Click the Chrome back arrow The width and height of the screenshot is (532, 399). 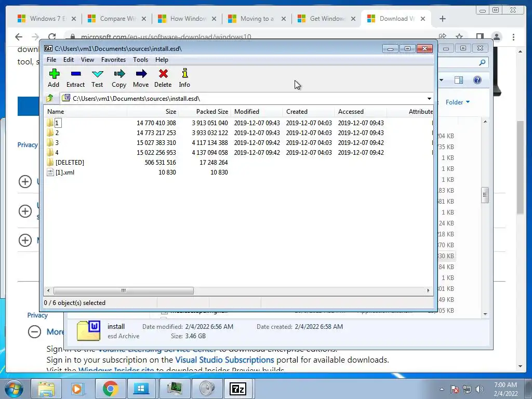pos(19,37)
